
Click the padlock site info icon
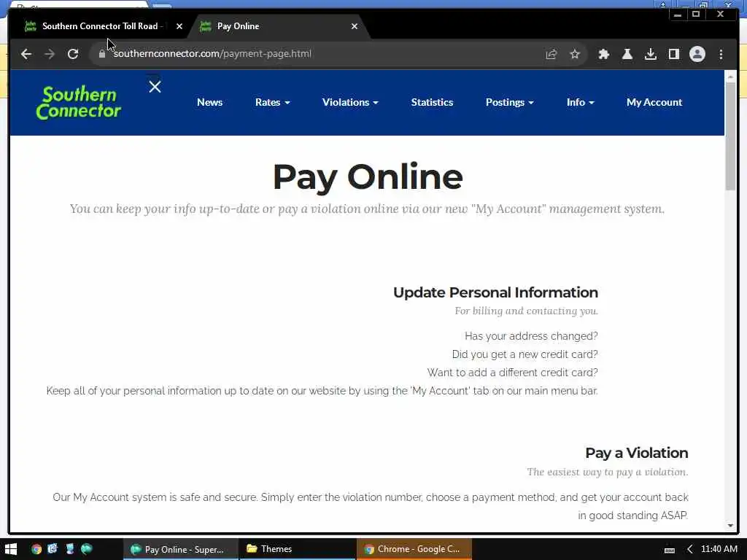coord(102,54)
